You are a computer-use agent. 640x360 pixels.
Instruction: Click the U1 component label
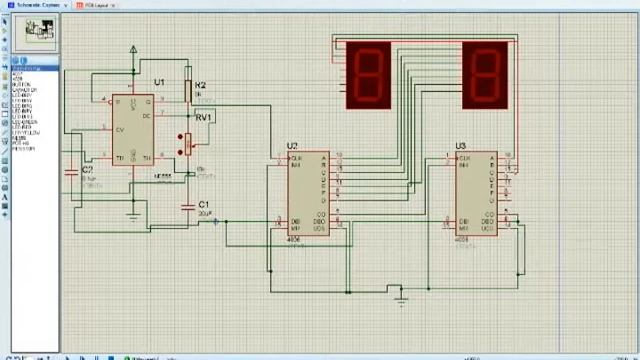point(159,82)
